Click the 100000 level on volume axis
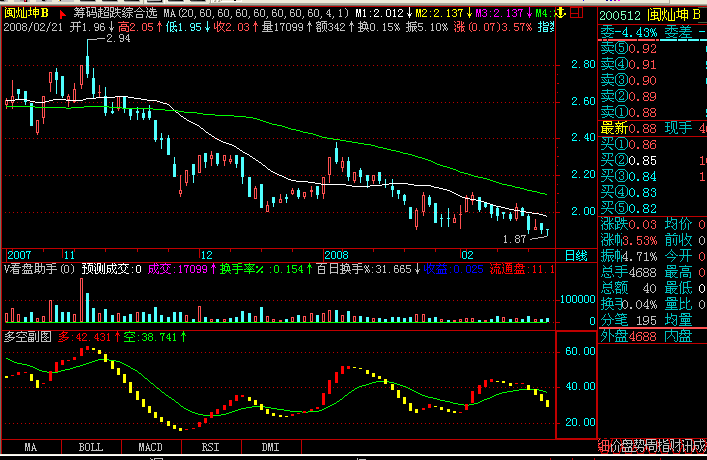The image size is (707, 460). tap(578, 299)
